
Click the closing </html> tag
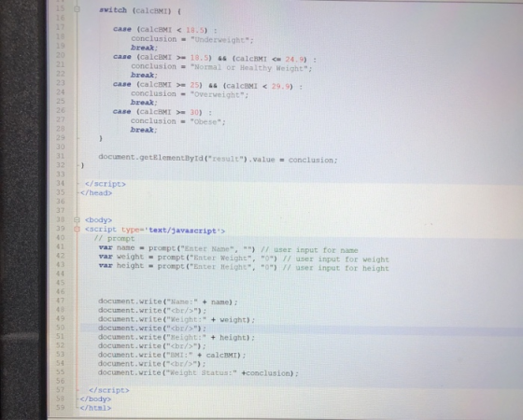point(95,408)
